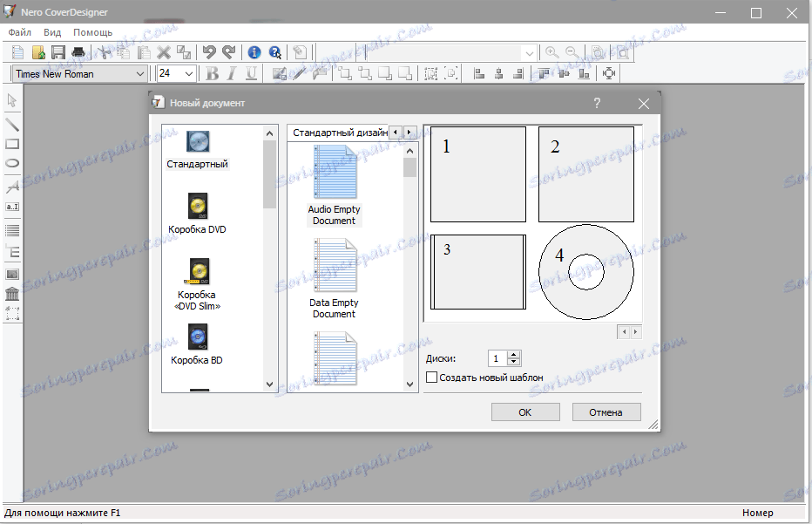
Task: Select the Folder tree structure tool
Action: [x=12, y=252]
